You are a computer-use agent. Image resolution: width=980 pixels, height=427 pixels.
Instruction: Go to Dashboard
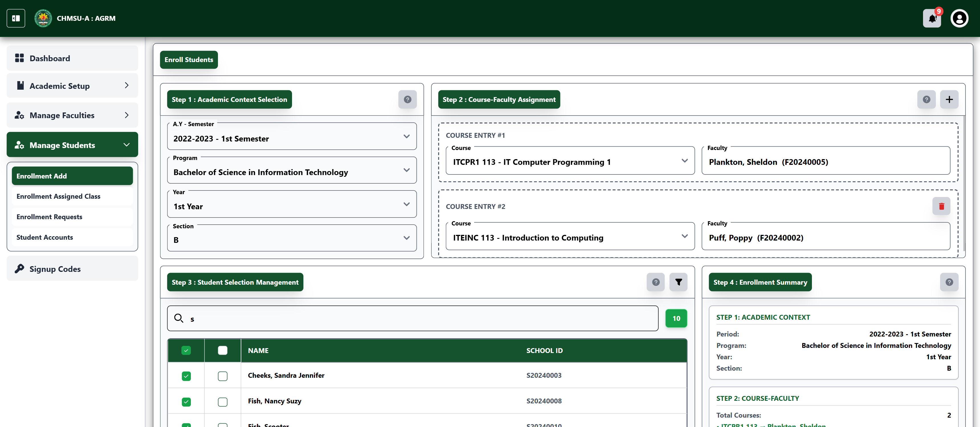72,58
